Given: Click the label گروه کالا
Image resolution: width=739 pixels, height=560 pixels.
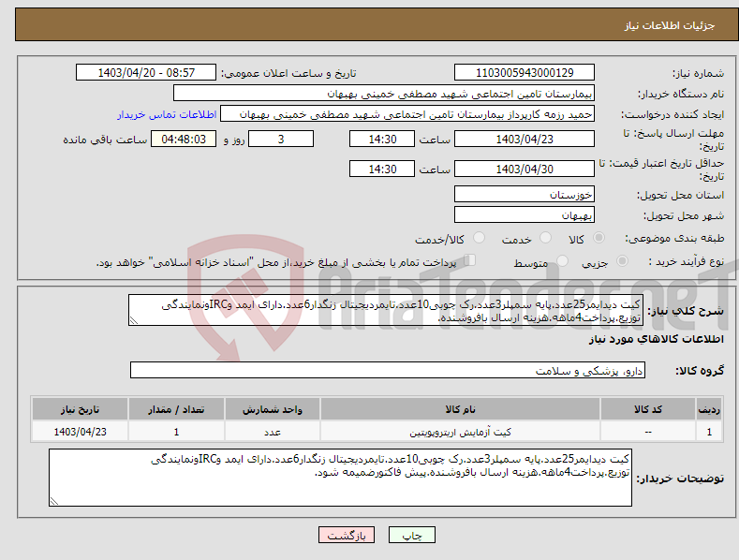Looking at the screenshot, I should coord(700,371).
